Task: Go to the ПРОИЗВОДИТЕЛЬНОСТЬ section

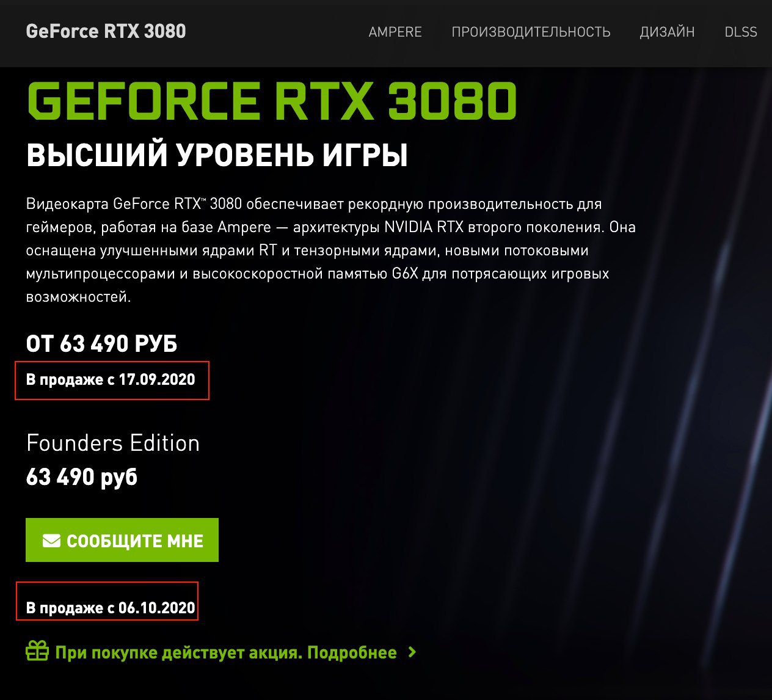Action: point(531,32)
